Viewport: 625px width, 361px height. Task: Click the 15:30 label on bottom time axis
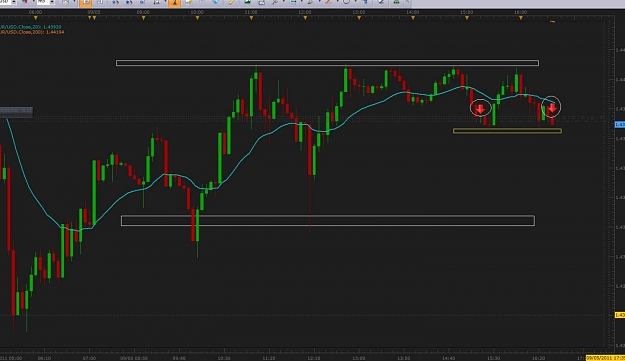[x=493, y=358]
